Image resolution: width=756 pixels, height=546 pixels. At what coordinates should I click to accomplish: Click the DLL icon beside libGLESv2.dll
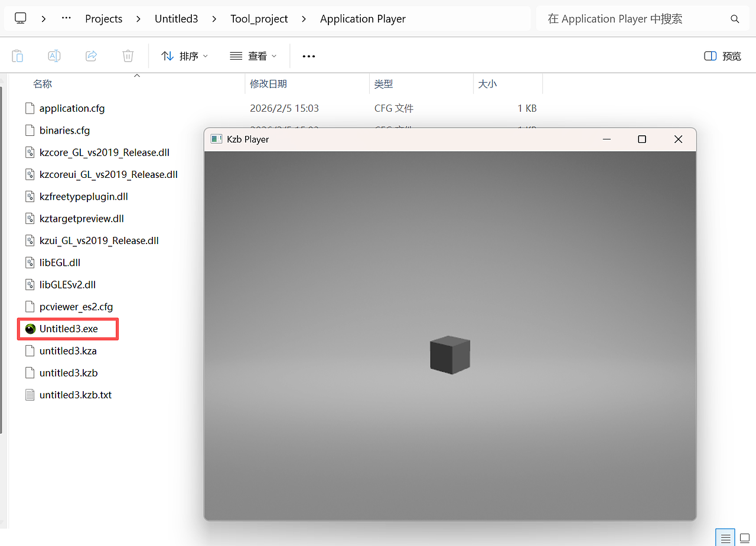30,285
